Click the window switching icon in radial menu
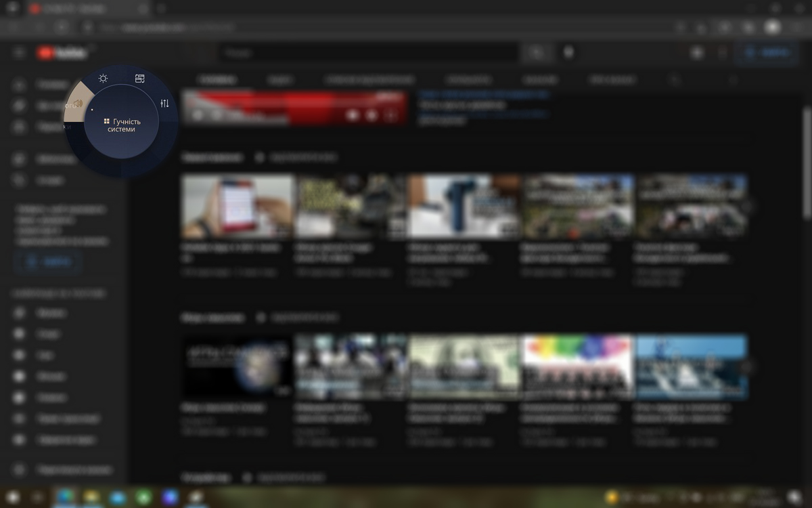The height and width of the screenshot is (508, 812). (x=140, y=79)
